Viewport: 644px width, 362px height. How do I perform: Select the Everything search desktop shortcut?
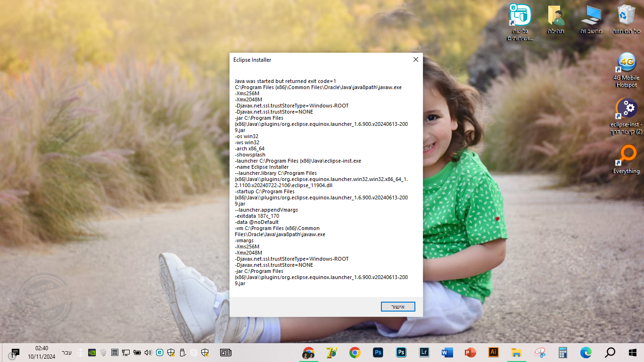[x=627, y=160]
